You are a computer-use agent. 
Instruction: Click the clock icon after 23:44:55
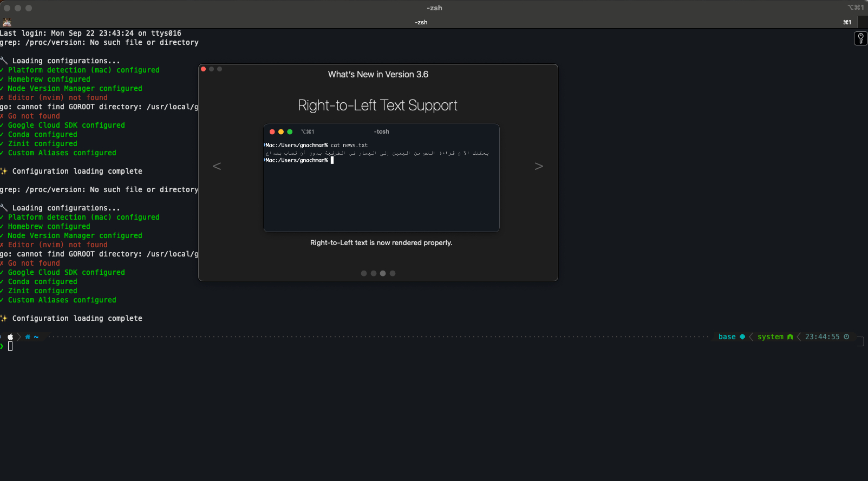(846, 337)
